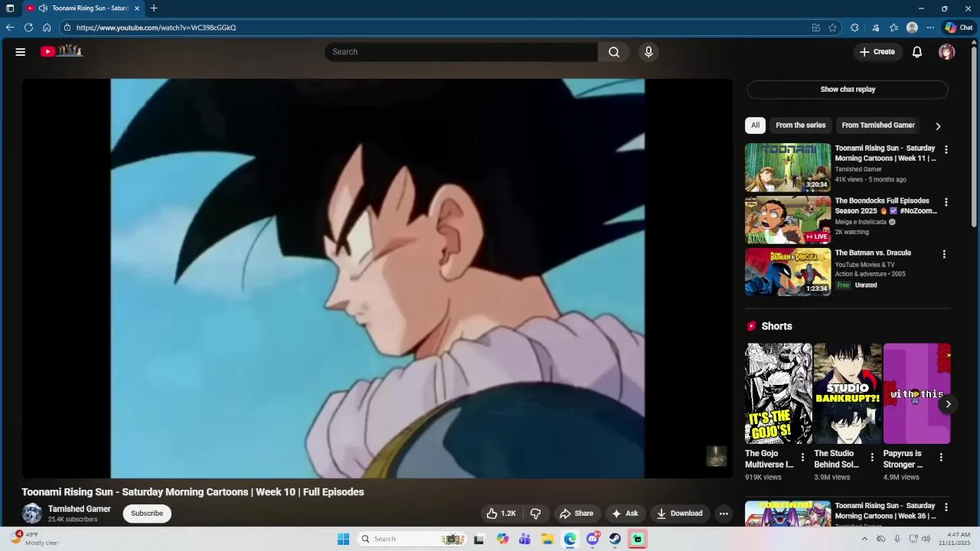The width and height of the screenshot is (980, 551).
Task: Open The Batman vs. Dracula title
Action: pyautogui.click(x=873, y=253)
